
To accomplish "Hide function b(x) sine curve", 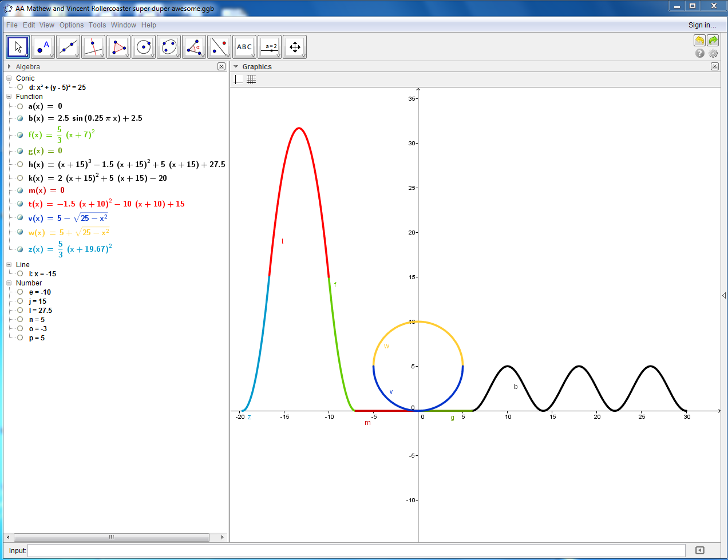I will point(20,118).
